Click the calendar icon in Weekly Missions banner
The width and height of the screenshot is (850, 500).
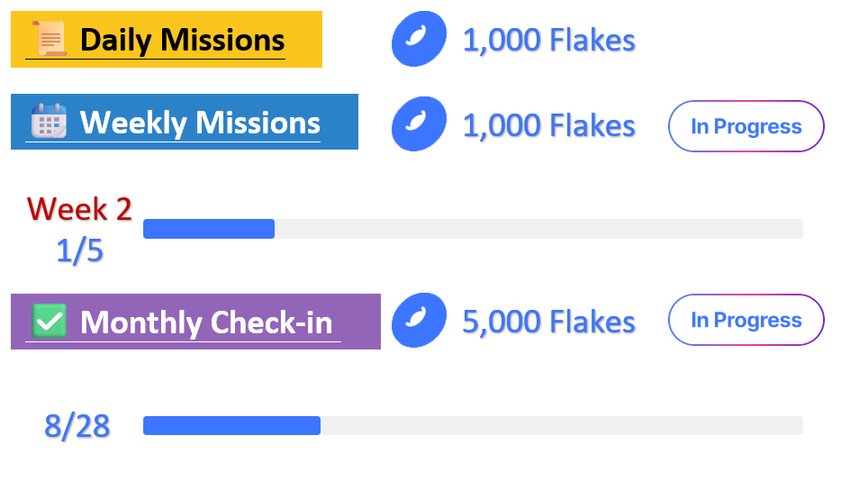[x=48, y=122]
